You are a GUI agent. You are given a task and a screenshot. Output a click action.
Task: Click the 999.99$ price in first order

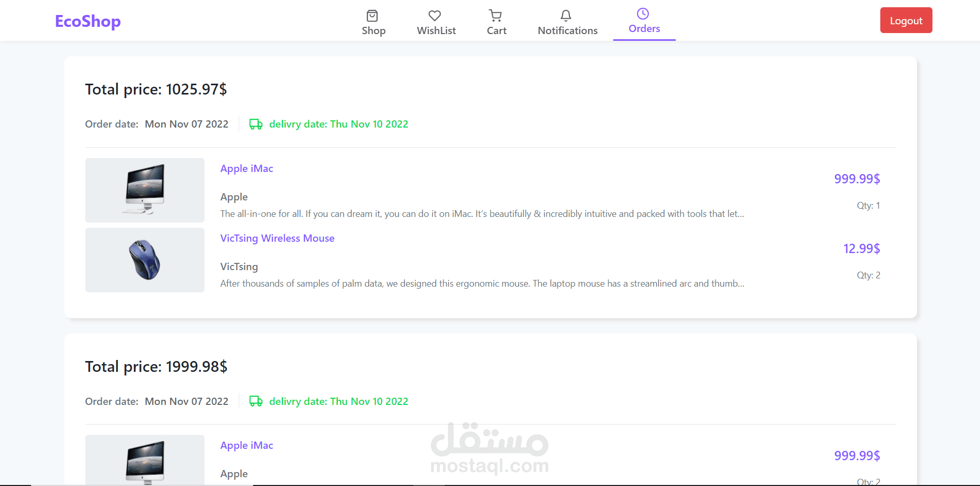tap(857, 179)
